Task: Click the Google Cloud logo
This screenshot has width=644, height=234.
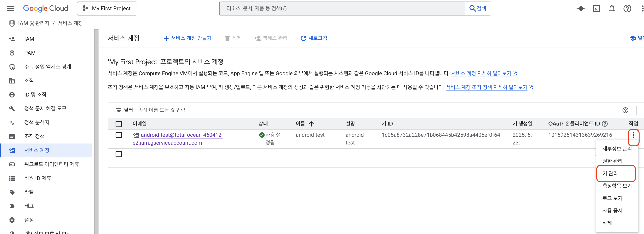Action: click(x=45, y=9)
